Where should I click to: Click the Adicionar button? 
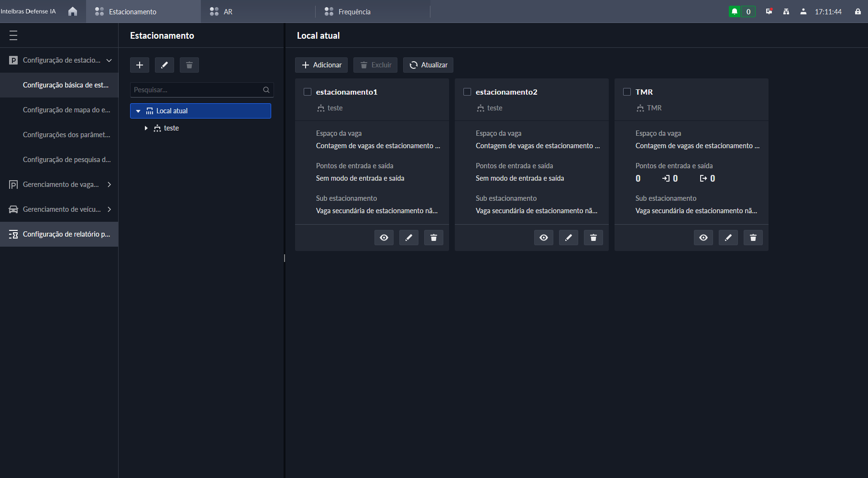322,65
